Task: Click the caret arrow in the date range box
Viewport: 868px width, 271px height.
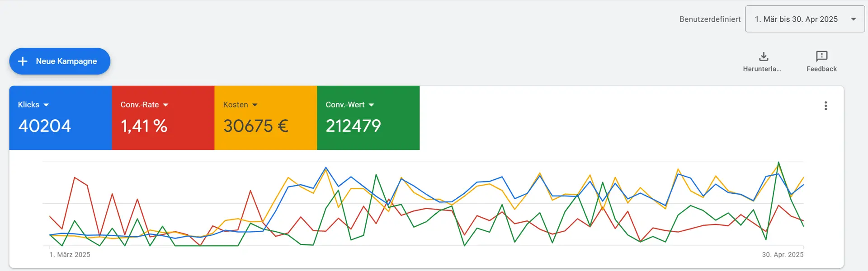Action: pyautogui.click(x=854, y=19)
